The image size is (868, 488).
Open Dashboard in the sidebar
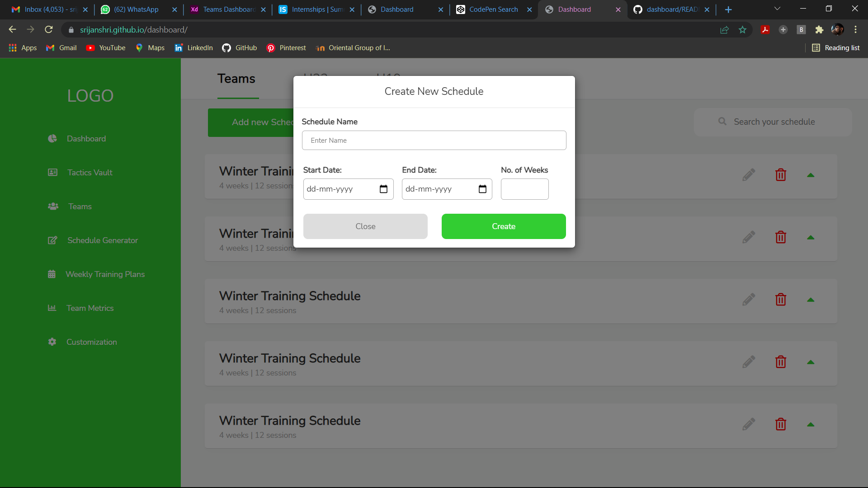pyautogui.click(x=77, y=139)
